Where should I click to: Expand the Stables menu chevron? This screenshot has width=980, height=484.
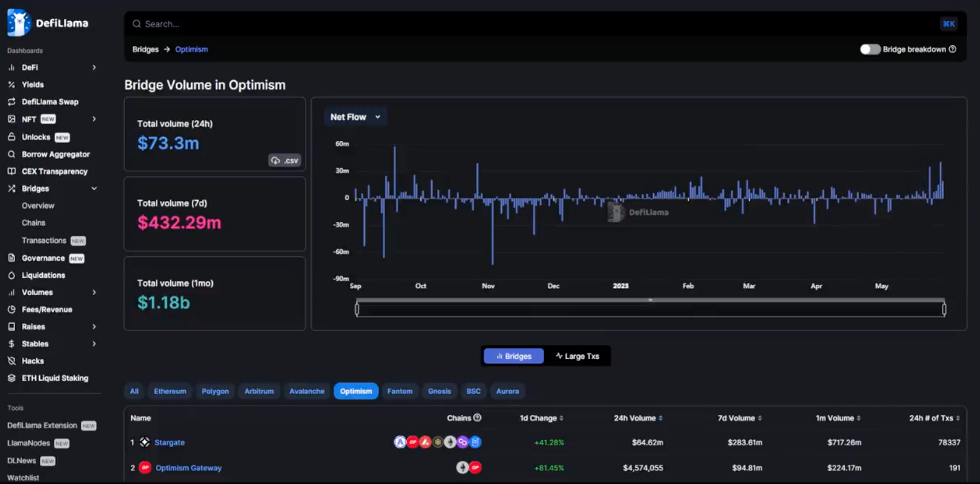tap(94, 344)
